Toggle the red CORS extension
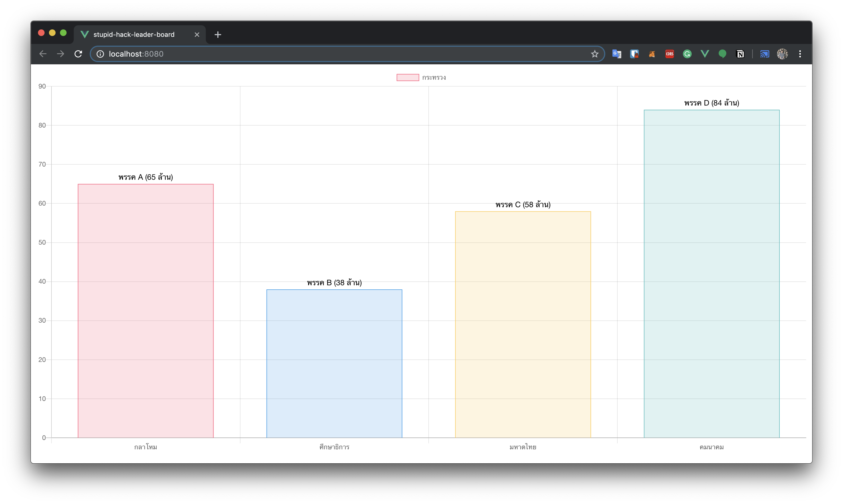 pos(670,54)
